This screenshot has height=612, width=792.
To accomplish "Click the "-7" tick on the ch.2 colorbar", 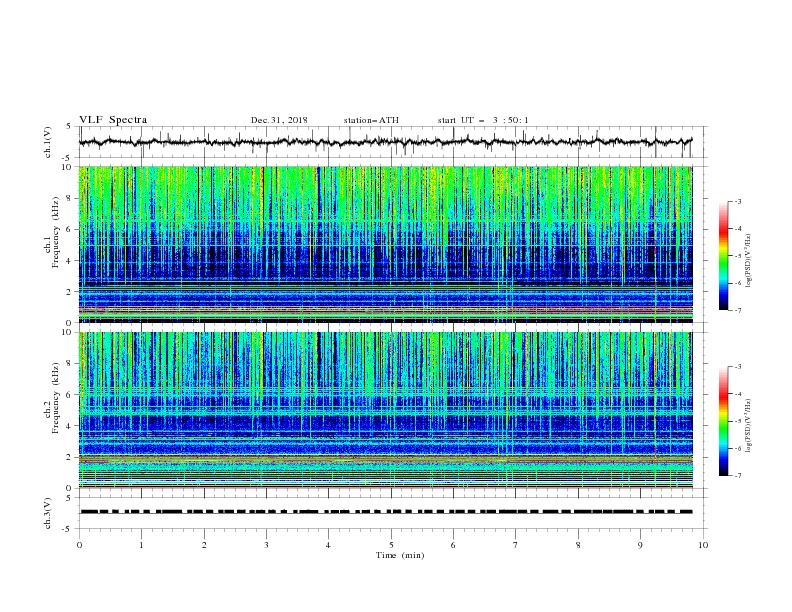I will (737, 476).
